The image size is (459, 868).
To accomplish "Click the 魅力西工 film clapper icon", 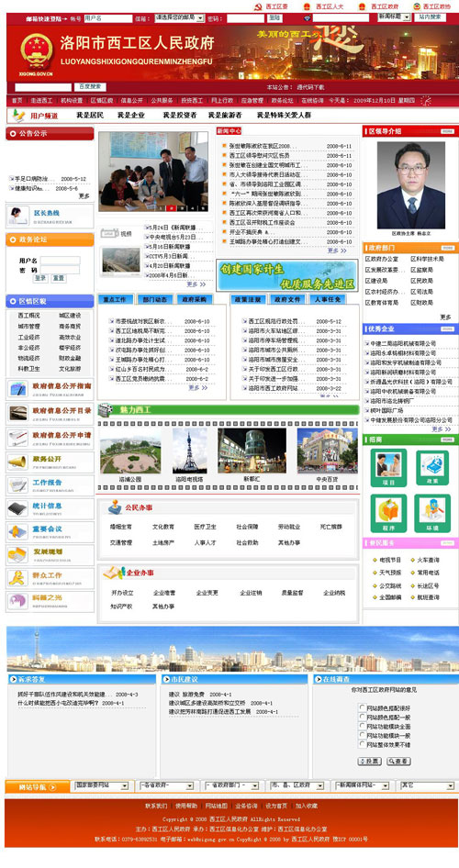I will coord(106,409).
